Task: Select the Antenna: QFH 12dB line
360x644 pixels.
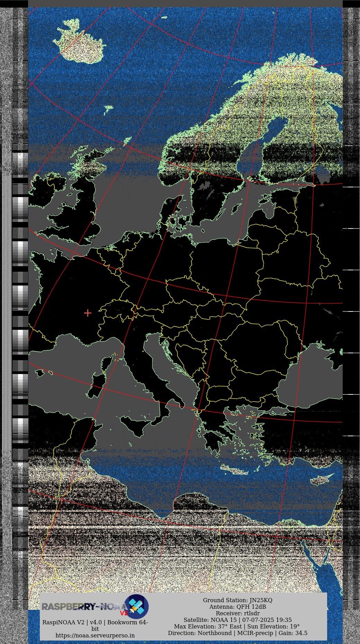Action: tap(237, 607)
